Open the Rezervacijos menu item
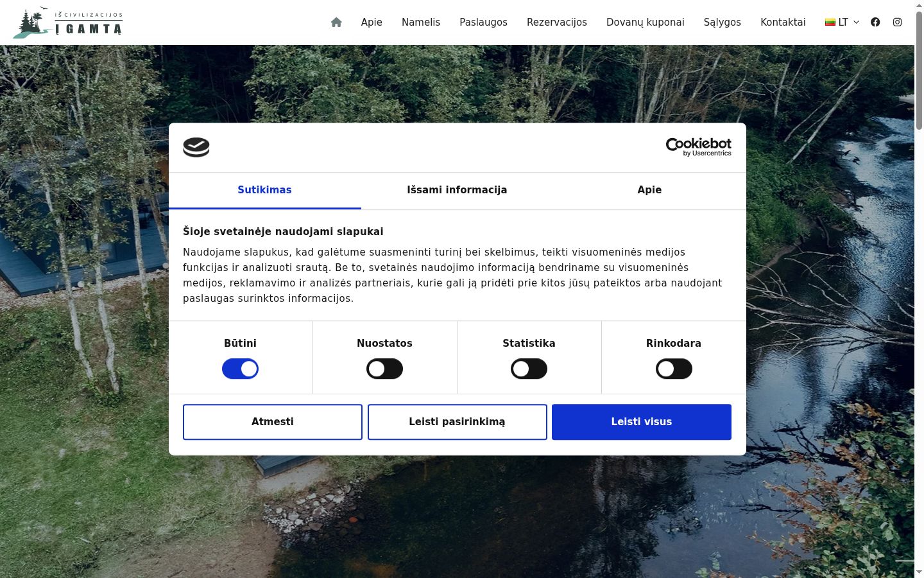Image resolution: width=924 pixels, height=578 pixels. [557, 22]
